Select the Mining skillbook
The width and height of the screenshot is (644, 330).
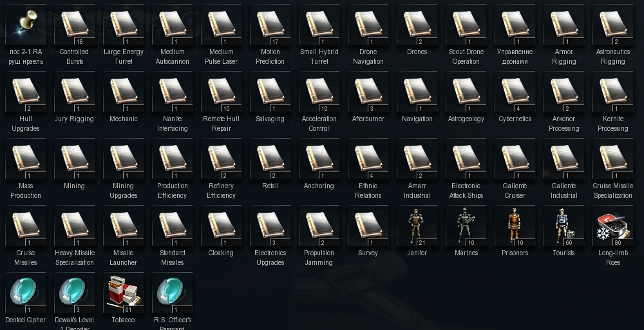pyautogui.click(x=74, y=158)
